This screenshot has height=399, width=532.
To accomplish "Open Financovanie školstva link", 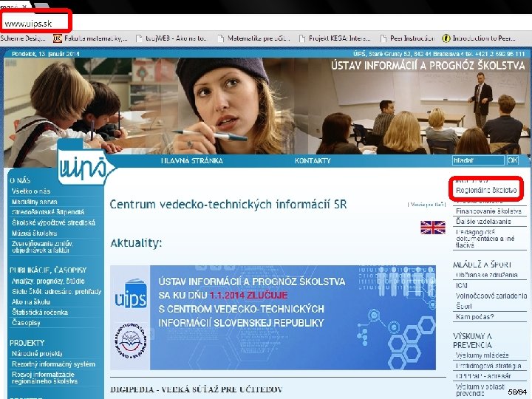I will 488,211.
